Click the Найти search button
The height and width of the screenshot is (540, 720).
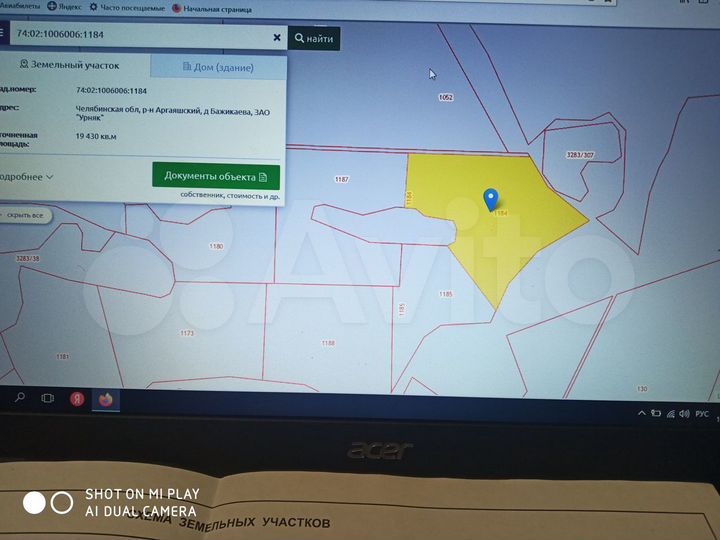coord(314,39)
